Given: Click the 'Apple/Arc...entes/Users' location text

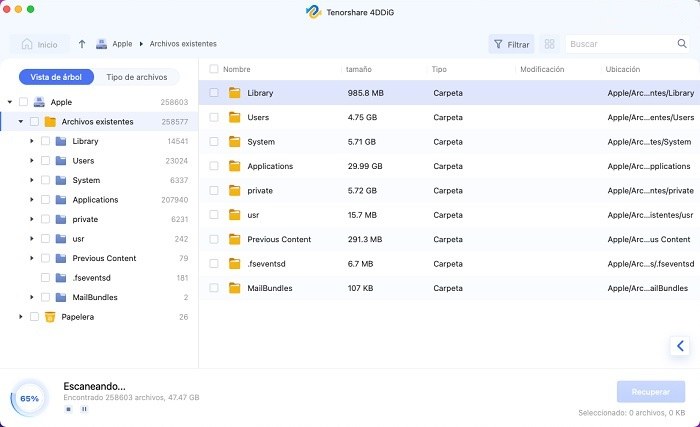Looking at the screenshot, I should coord(650,117).
